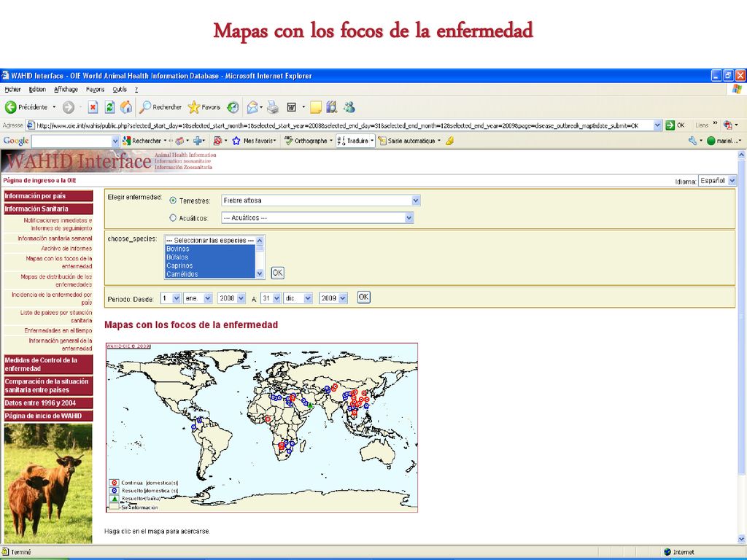747x560 pixels.
Task: Open the Favoris menu in the menu bar
Action: pyautogui.click(x=95, y=90)
